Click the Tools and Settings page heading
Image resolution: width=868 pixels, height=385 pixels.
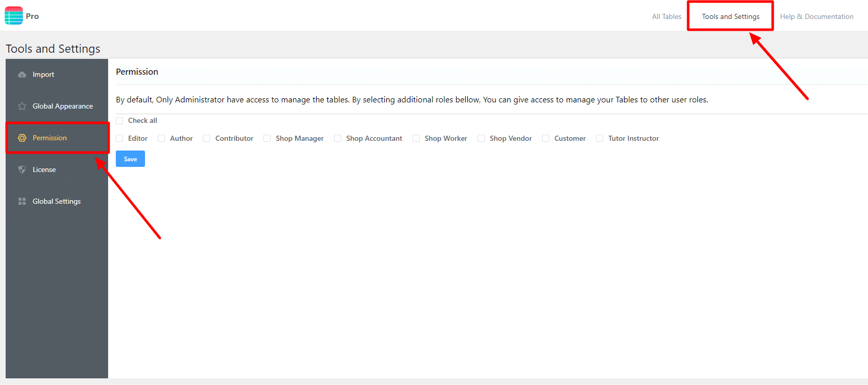pyautogui.click(x=53, y=49)
